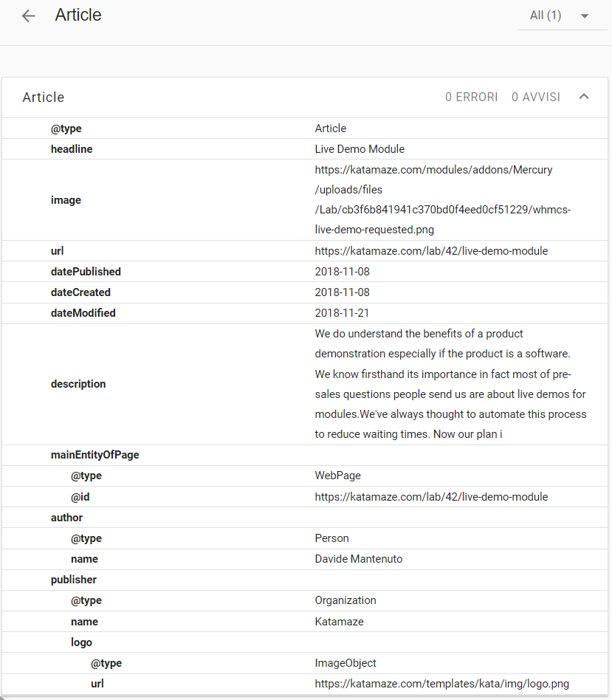Click the description text block

(x=450, y=384)
